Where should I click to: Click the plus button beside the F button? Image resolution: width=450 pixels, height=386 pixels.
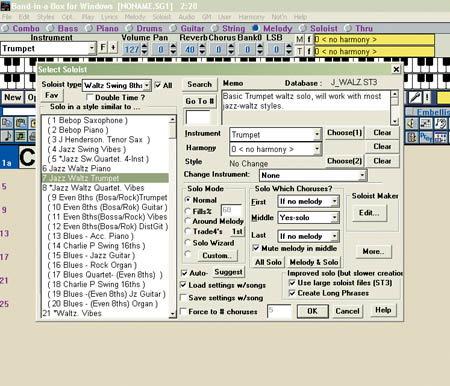(113, 48)
